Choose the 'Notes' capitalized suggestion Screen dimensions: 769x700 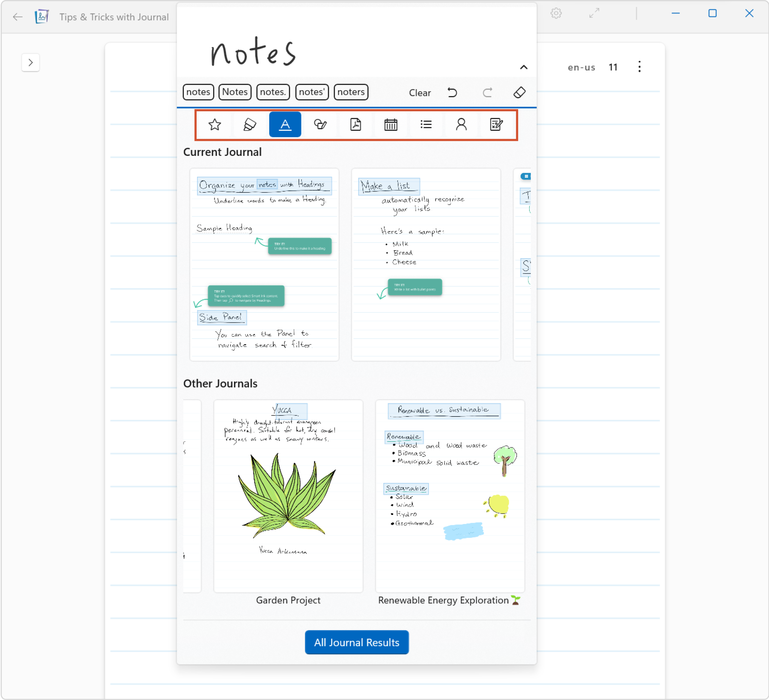pyautogui.click(x=235, y=92)
